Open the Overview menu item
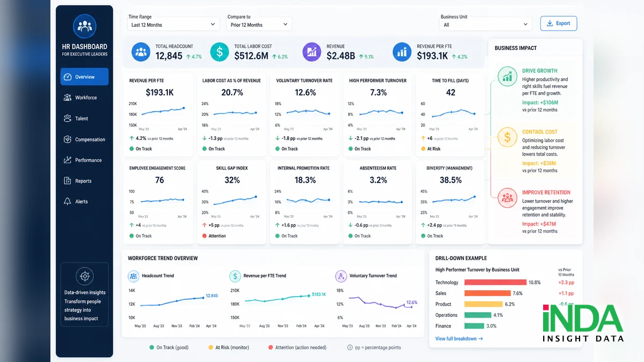 [x=84, y=77]
